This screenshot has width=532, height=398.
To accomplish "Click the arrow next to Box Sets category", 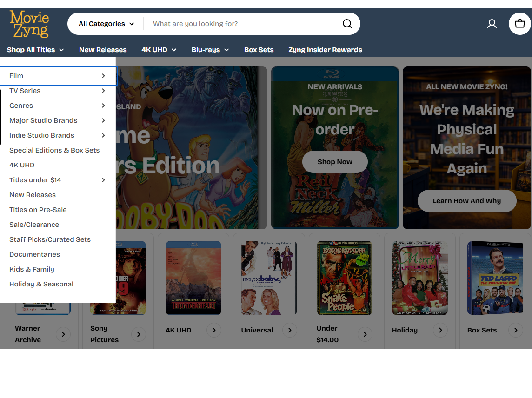I will pyautogui.click(x=515, y=330).
